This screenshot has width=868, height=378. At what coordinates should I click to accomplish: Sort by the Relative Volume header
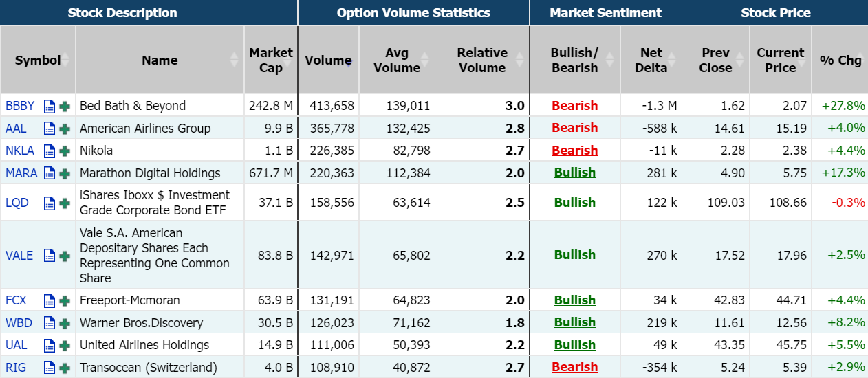481,60
